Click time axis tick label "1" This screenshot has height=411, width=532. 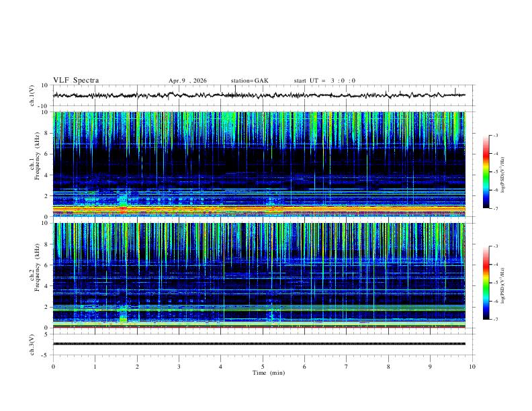click(95, 367)
